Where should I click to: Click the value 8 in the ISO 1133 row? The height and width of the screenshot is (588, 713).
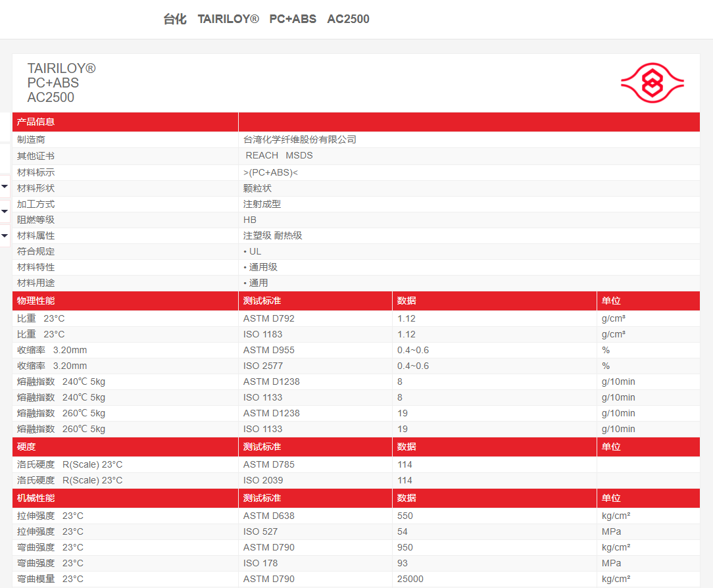click(400, 397)
